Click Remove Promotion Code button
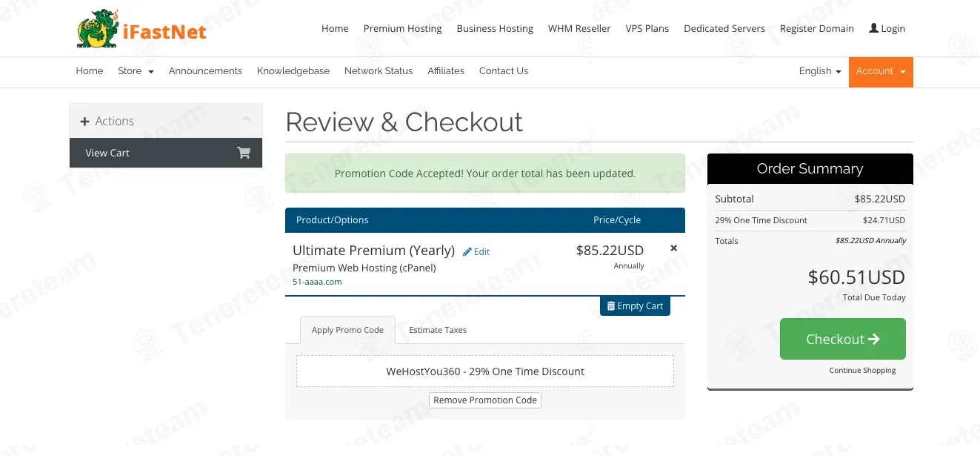The height and width of the screenshot is (456, 980). tap(485, 400)
